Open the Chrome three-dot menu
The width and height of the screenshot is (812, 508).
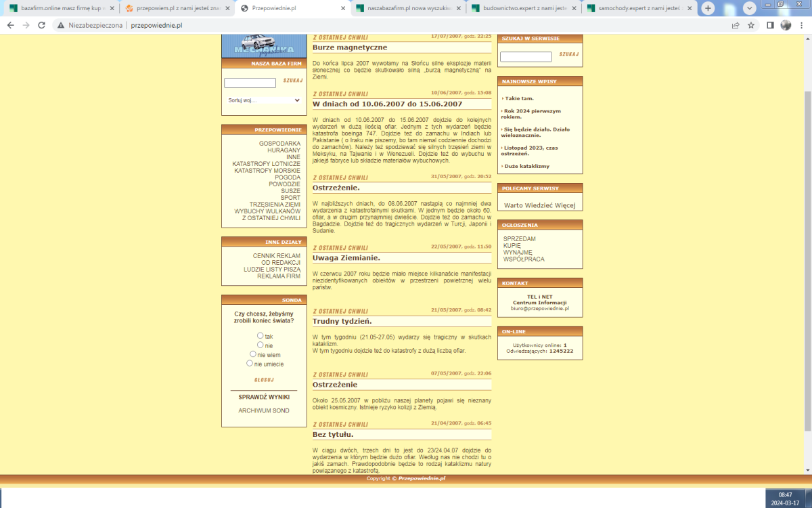[x=802, y=25]
